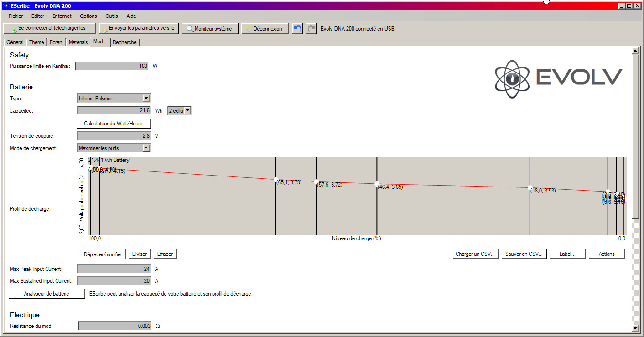Screen dimensions: 644x337
Task: Select the 46,4 / 3,65 discharge curve point
Action: (x=377, y=184)
